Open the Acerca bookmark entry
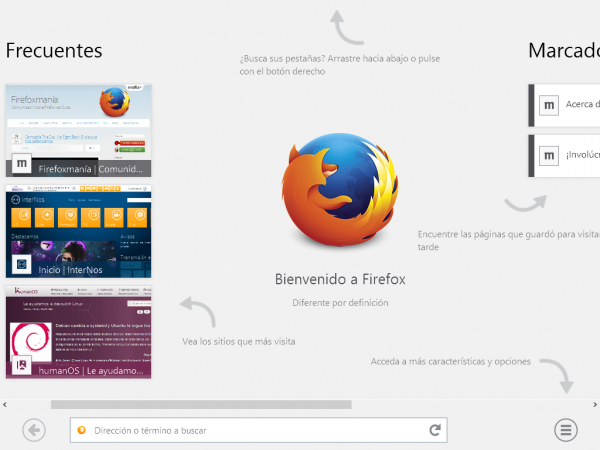This screenshot has height=450, width=600. tap(564, 105)
